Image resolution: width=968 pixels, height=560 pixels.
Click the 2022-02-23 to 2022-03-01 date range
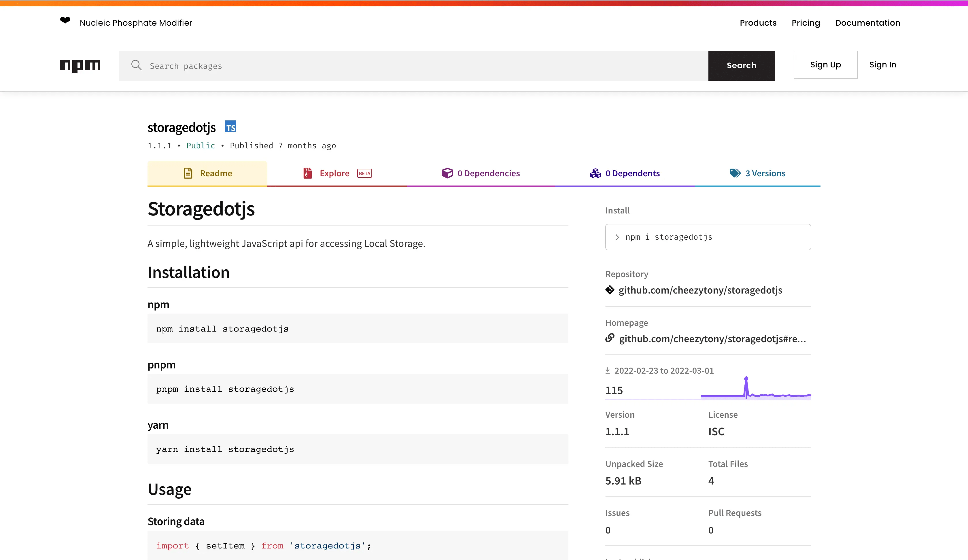pos(664,370)
